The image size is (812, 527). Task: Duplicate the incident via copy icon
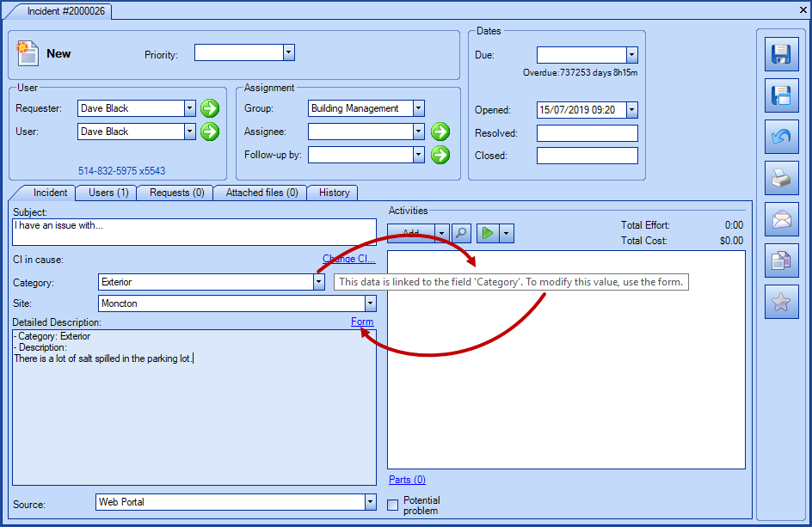[781, 260]
